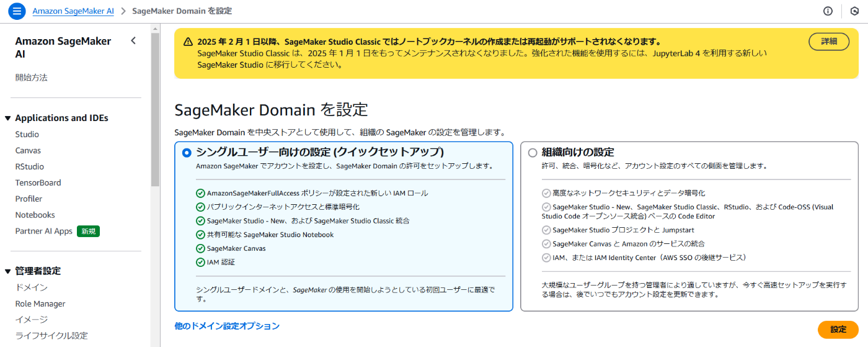Click パブリックインターネットアクセスと標準暗号化 text
Viewport: 868px width, 347px height.
[283, 207]
